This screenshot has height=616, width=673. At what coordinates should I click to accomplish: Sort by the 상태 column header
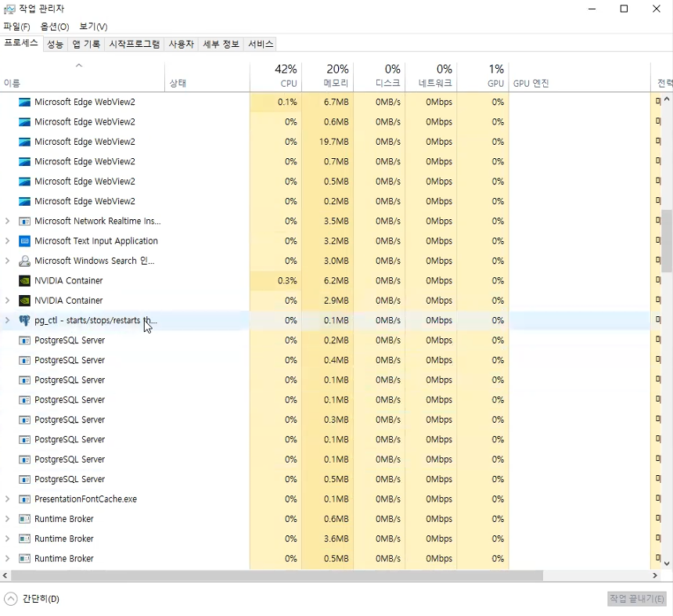(x=207, y=77)
